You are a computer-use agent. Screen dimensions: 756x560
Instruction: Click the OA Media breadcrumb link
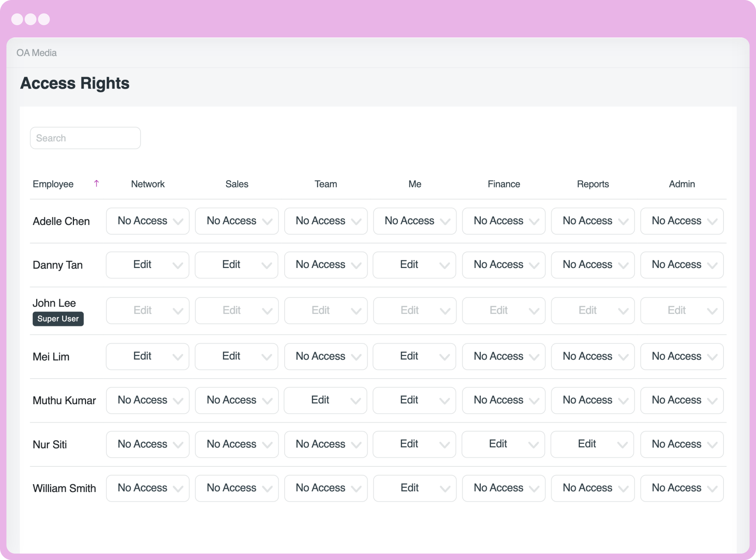click(x=37, y=53)
